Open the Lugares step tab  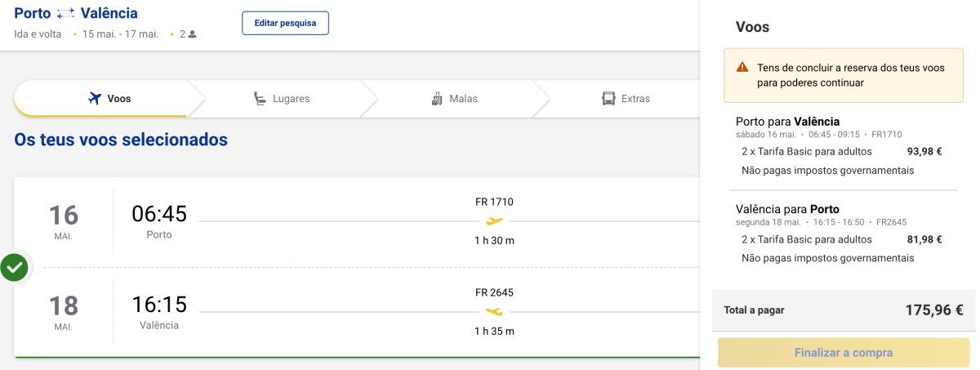pos(281,99)
